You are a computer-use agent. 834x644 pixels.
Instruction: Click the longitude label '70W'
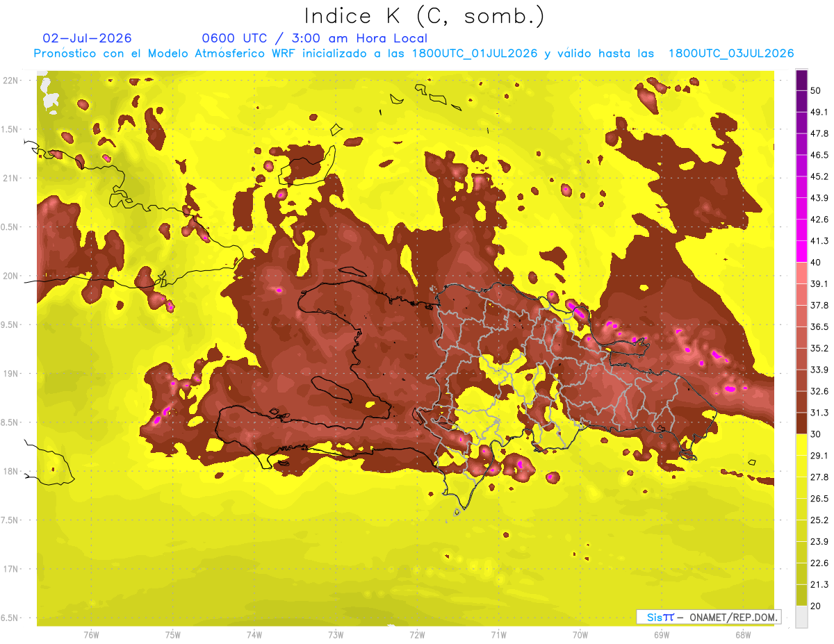tap(580, 635)
